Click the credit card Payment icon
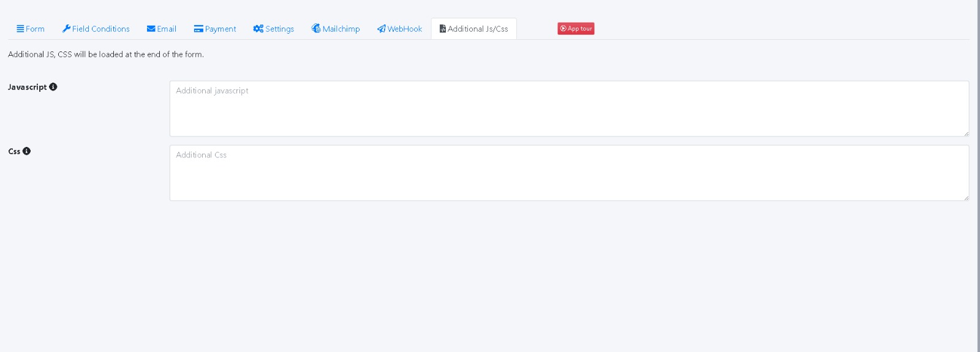 click(198, 29)
